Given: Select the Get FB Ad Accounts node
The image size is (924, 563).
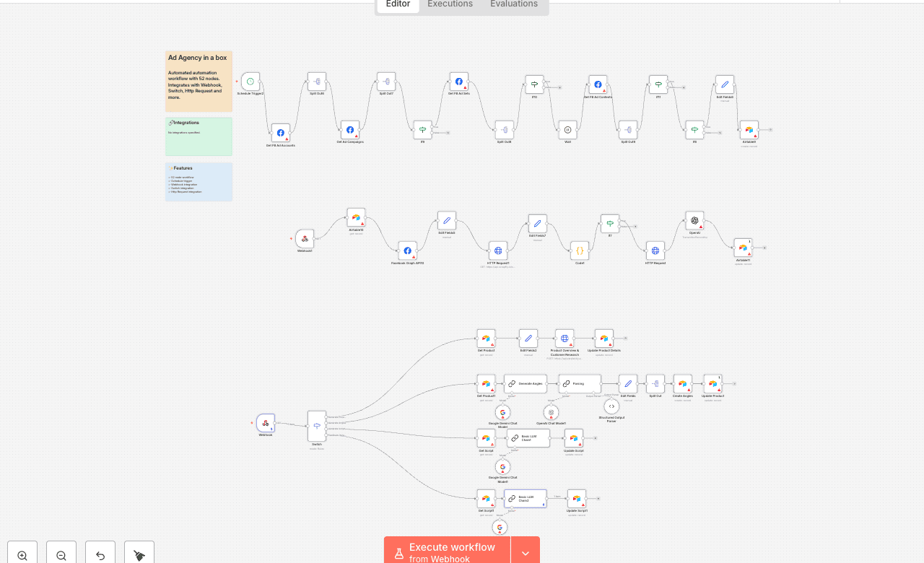Looking at the screenshot, I should click(x=281, y=133).
